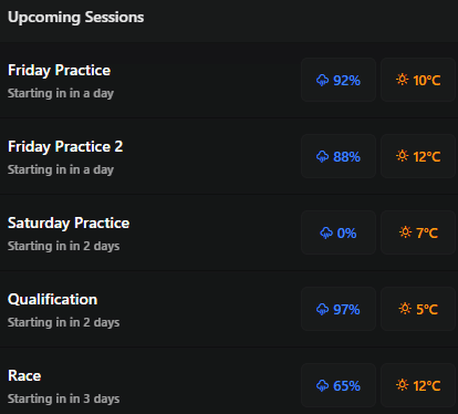The image size is (458, 414).
Task: Click the sun icon in the Race row
Action: (x=402, y=385)
